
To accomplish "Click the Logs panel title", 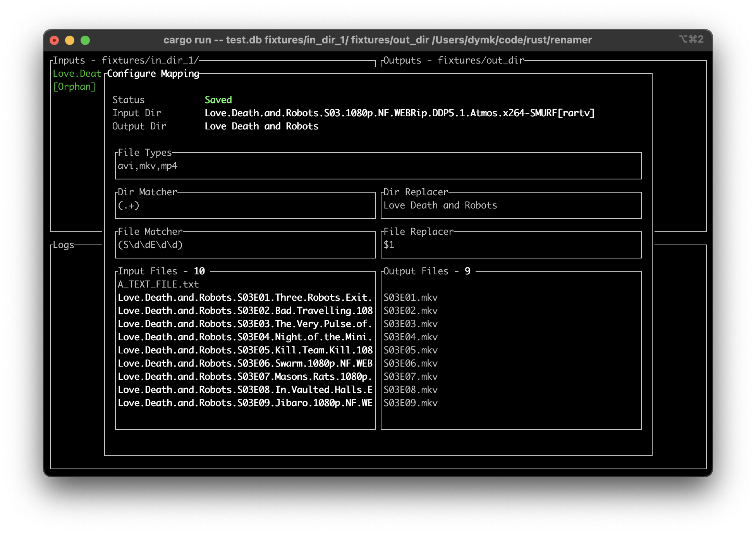I will pyautogui.click(x=64, y=245).
